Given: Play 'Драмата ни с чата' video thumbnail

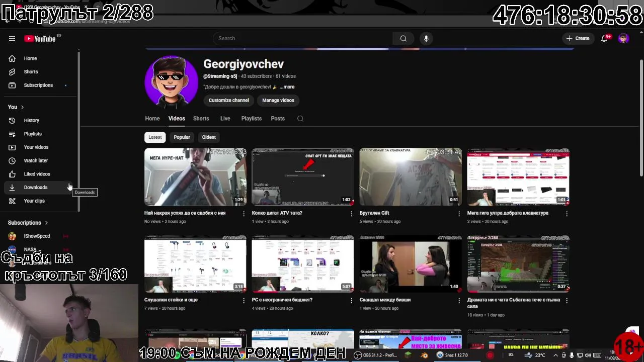Looking at the screenshot, I should click(x=518, y=263).
